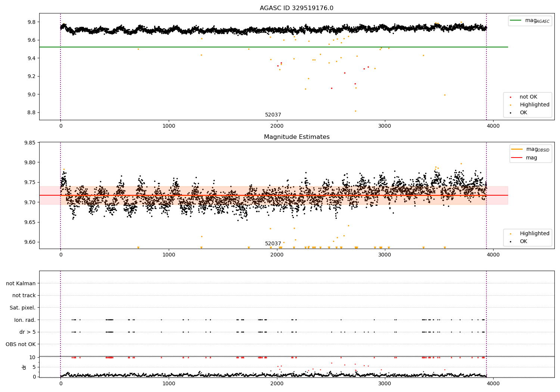Image resolution: width=560 pixels, height=392 pixels.
Task: Click the Magnitude Estimates subplot title
Action: (296, 137)
